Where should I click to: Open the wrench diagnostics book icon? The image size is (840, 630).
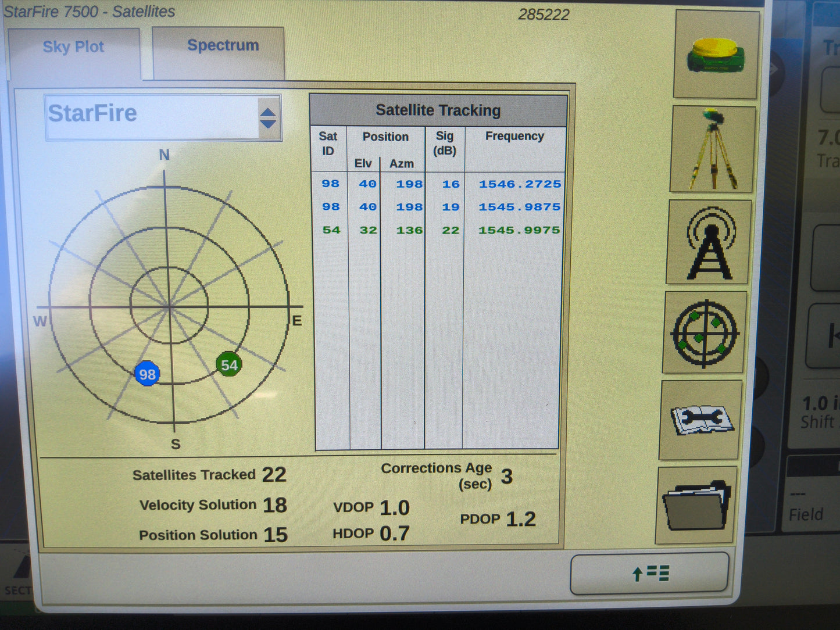click(702, 420)
